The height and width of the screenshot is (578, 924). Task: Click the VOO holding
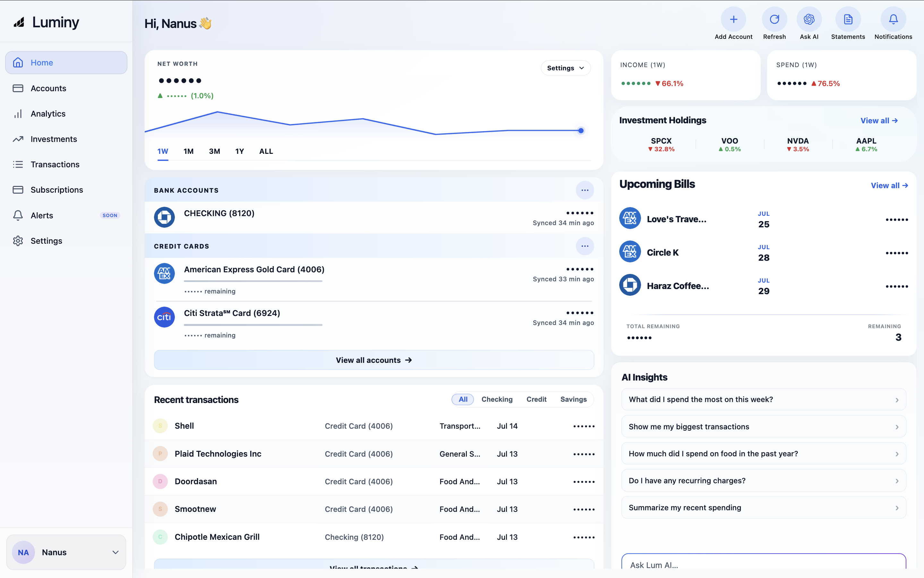[x=730, y=144]
